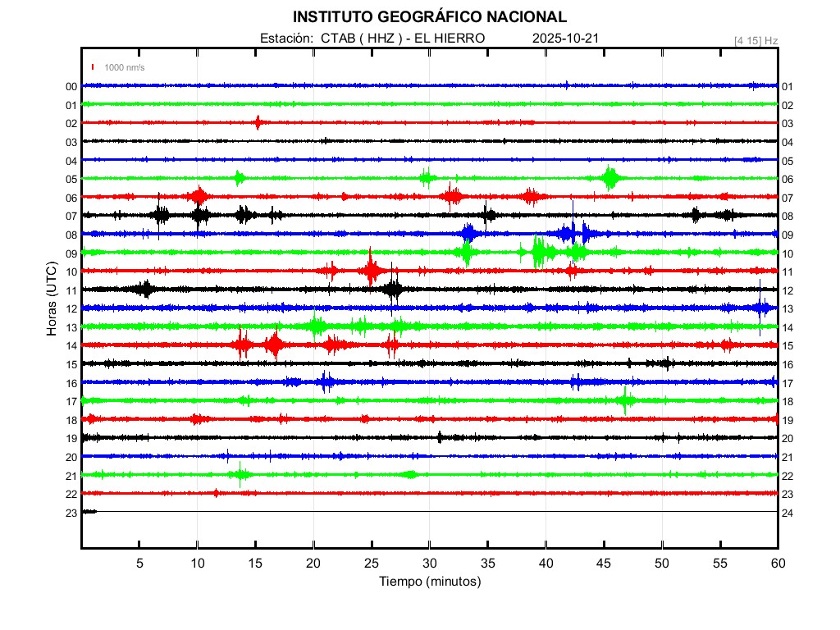Click the date 2025-10-21
Screen dimensions: 840x630
[x=566, y=39]
